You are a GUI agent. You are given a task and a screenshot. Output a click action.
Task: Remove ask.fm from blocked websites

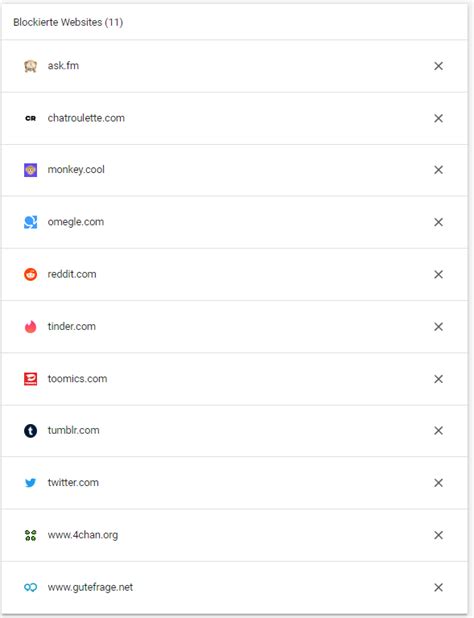438,66
